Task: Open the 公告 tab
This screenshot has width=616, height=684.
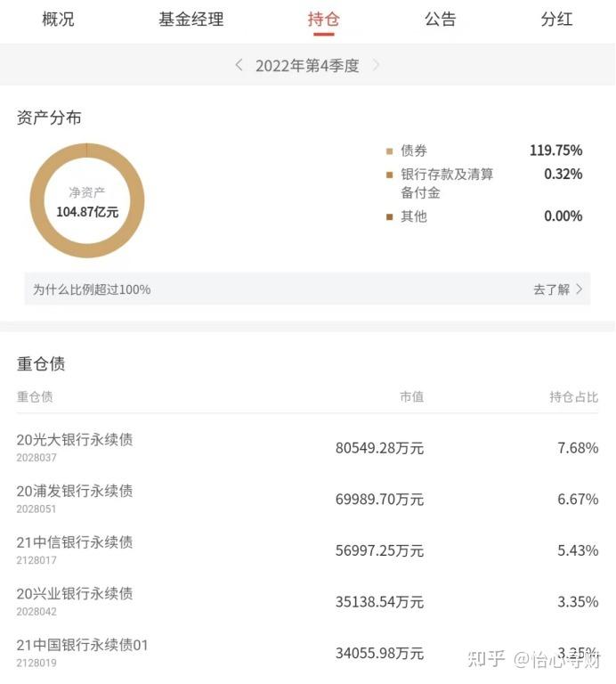Action: click(x=441, y=20)
